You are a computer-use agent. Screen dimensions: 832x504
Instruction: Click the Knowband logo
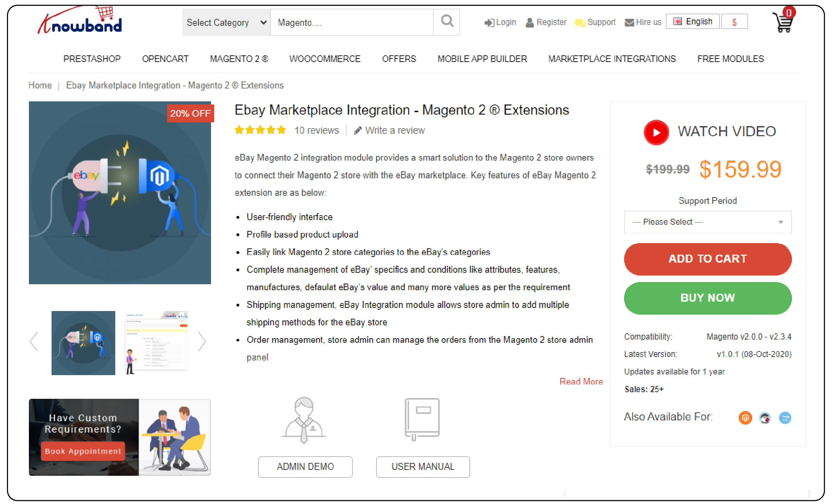[80, 21]
